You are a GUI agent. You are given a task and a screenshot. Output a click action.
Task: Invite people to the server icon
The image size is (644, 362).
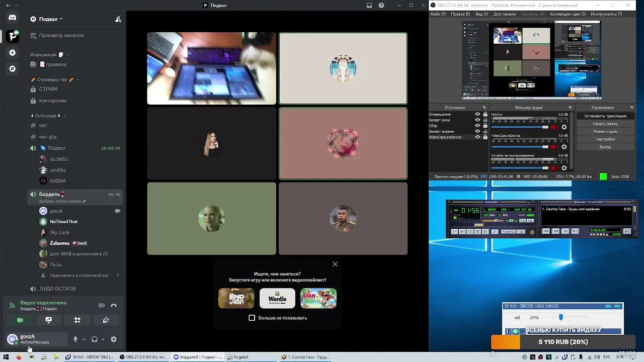(x=118, y=19)
